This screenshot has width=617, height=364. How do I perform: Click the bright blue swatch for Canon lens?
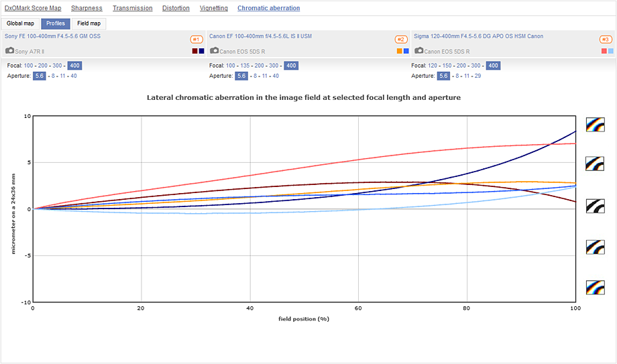406,51
